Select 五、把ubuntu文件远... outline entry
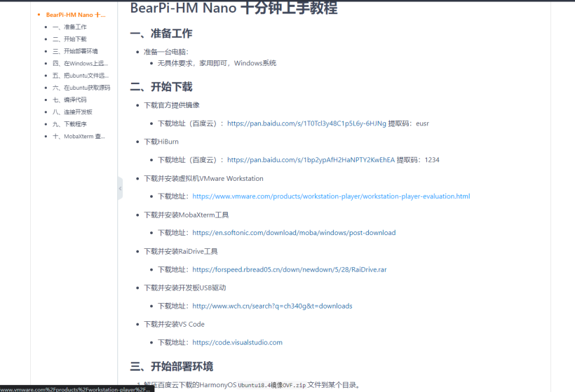Viewport: 575px width, 392px height. tap(81, 75)
